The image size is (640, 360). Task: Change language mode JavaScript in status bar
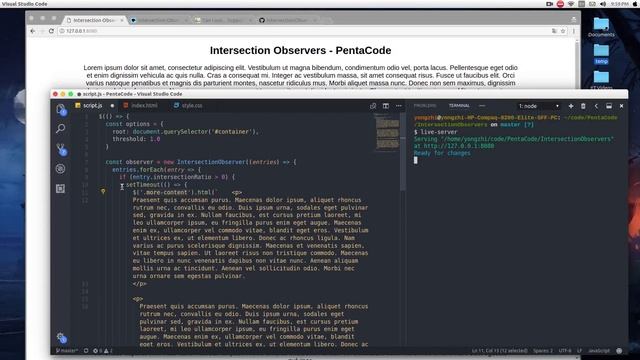click(x=599, y=351)
